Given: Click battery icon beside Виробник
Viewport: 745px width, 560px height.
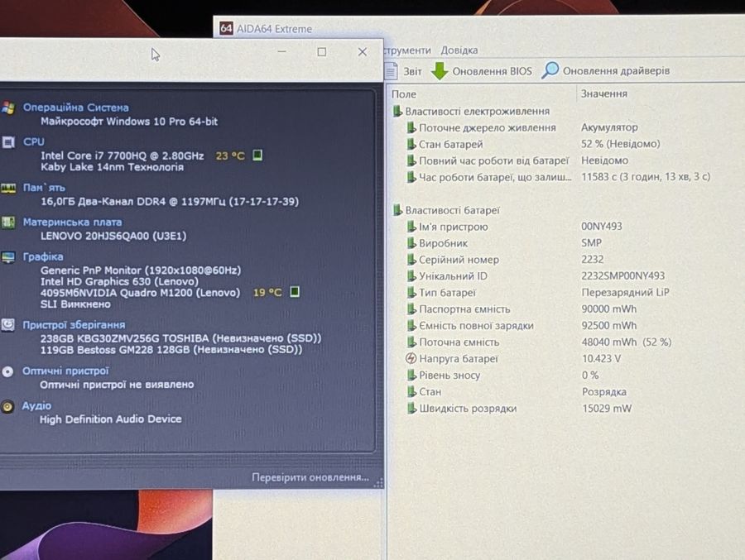Looking at the screenshot, I should click(x=411, y=243).
